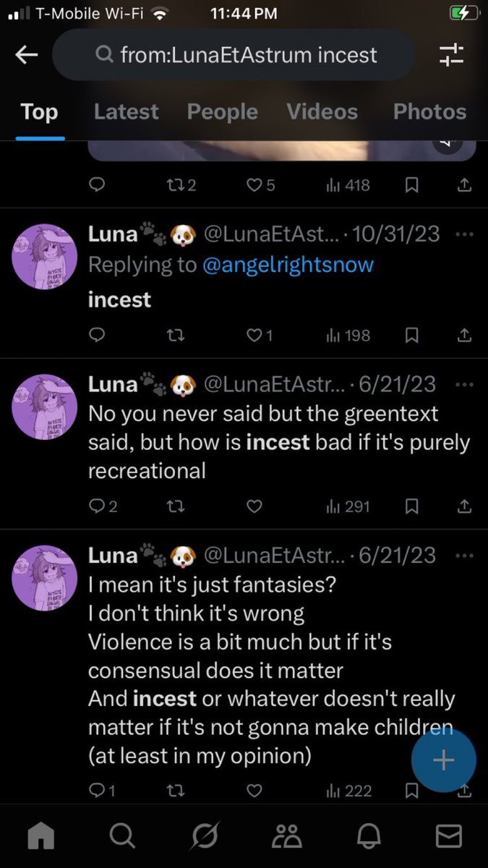The image size is (488, 868).
Task: Switch to the People tab
Action: pos(222,111)
